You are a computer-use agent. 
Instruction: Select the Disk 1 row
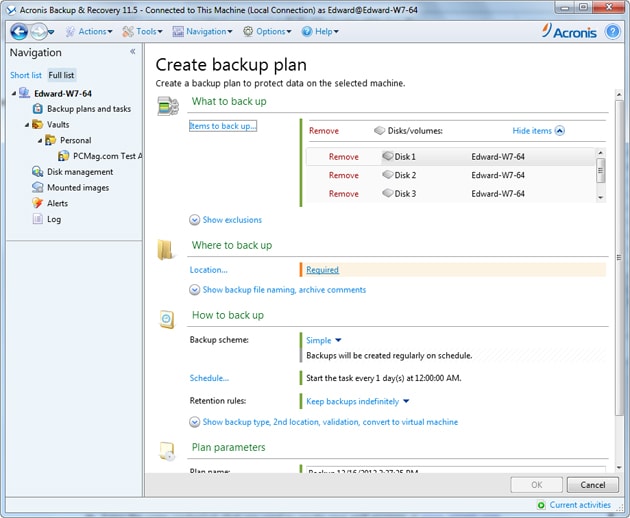451,157
